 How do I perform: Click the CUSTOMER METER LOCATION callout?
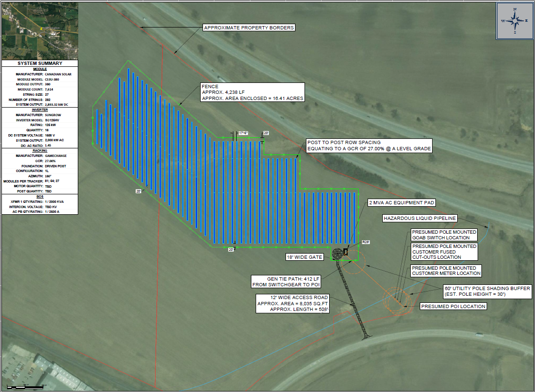tap(446, 271)
